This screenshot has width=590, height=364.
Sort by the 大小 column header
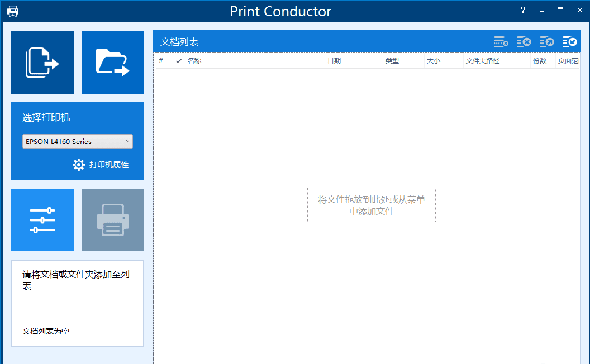[444, 60]
